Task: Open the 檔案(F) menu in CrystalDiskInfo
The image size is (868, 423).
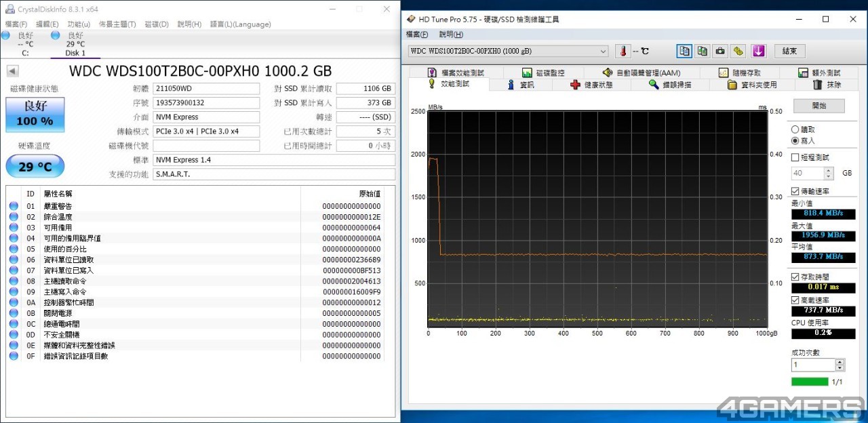Action: 16,24
